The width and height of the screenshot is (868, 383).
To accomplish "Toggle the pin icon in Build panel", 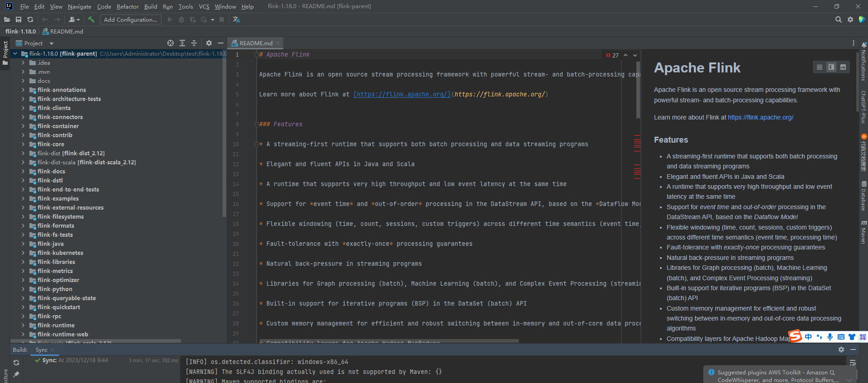I will (16, 374).
